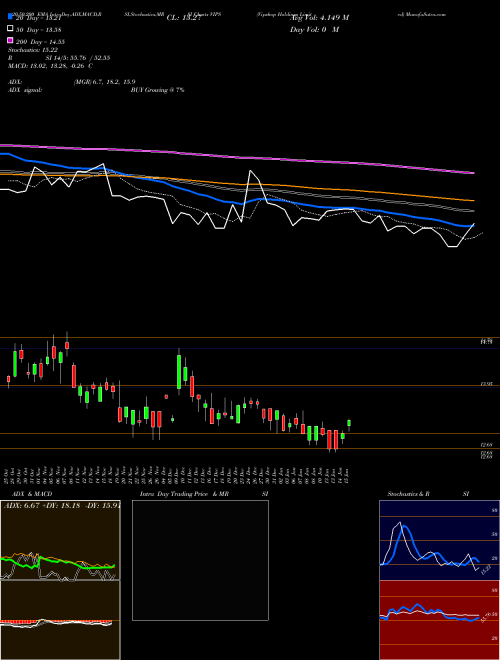Click the end of the magenta 200-day line
Screen dimensions: 500x660
click(x=472, y=173)
